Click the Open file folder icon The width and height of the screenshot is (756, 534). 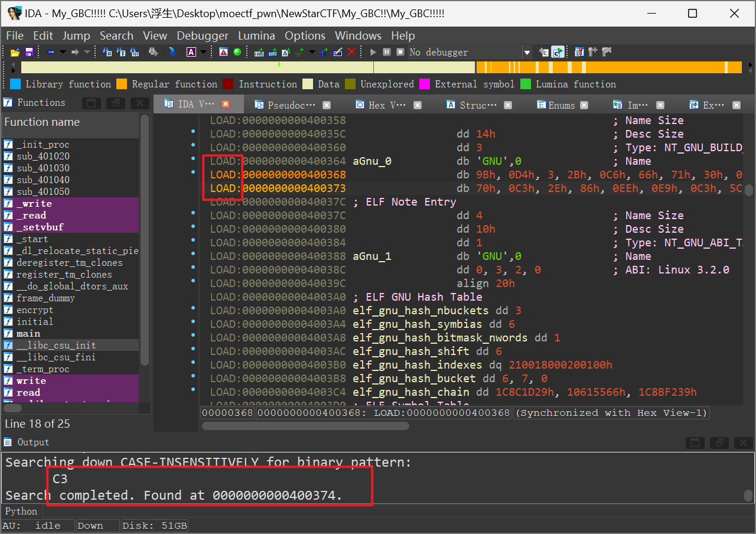click(15, 52)
